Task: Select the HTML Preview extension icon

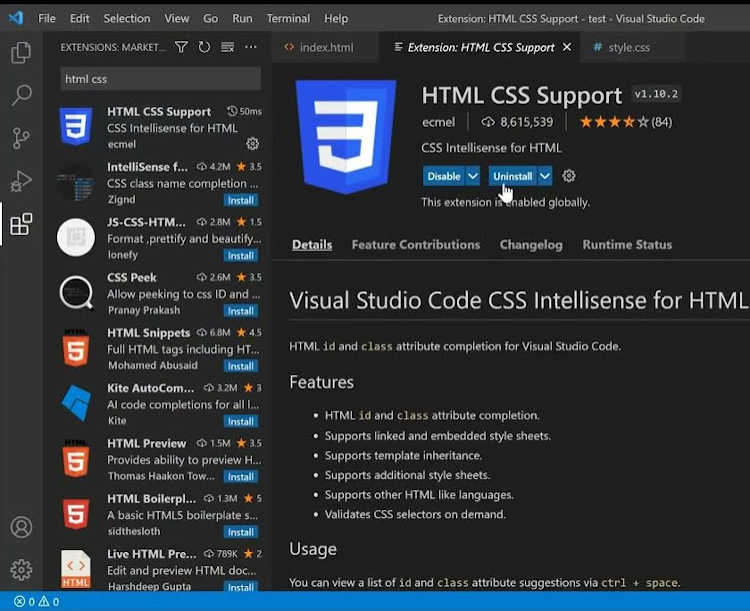Action: coord(76,458)
